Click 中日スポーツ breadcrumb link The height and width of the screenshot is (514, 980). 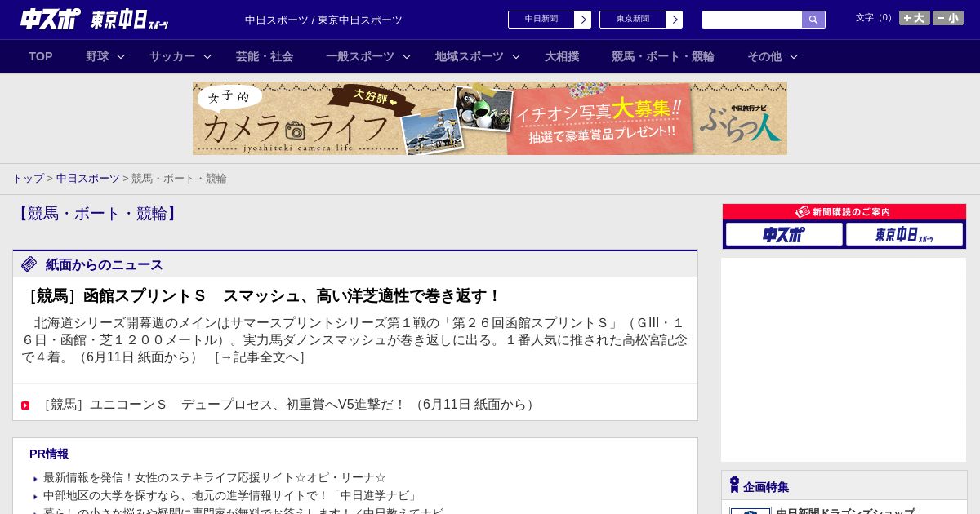88,178
